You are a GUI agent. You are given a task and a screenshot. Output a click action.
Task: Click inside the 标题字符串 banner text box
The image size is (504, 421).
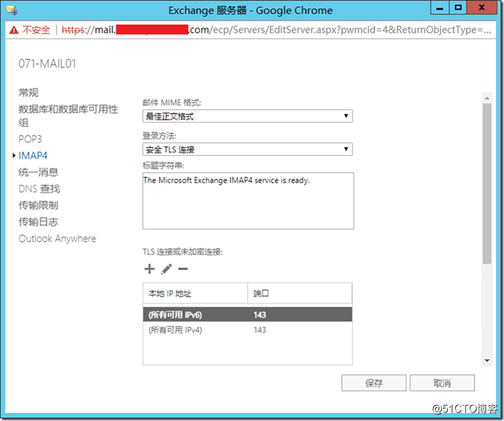coord(248,201)
